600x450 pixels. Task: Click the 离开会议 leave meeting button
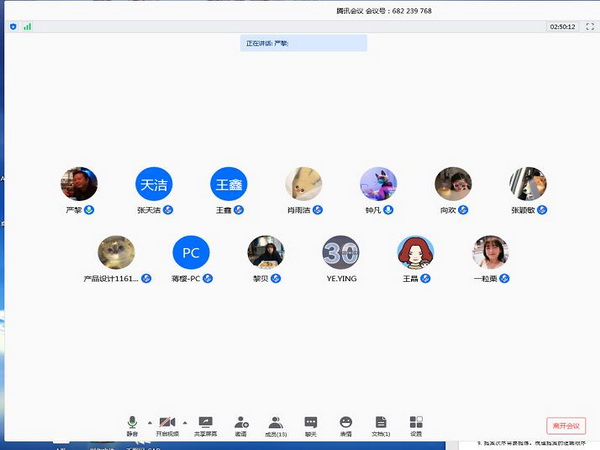566,426
